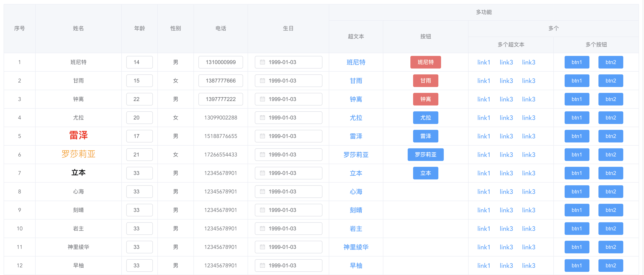The image size is (644, 275).
Task: Click link1 in row 9
Action: coord(484,210)
